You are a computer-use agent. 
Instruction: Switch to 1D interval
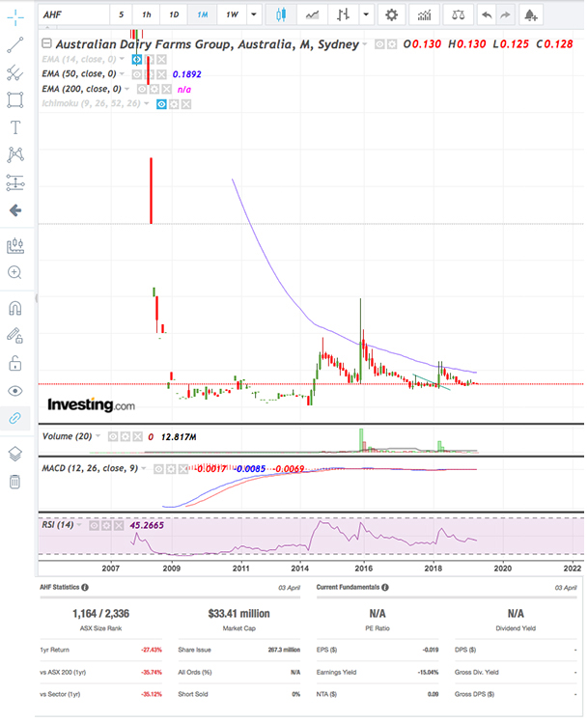coord(174,14)
